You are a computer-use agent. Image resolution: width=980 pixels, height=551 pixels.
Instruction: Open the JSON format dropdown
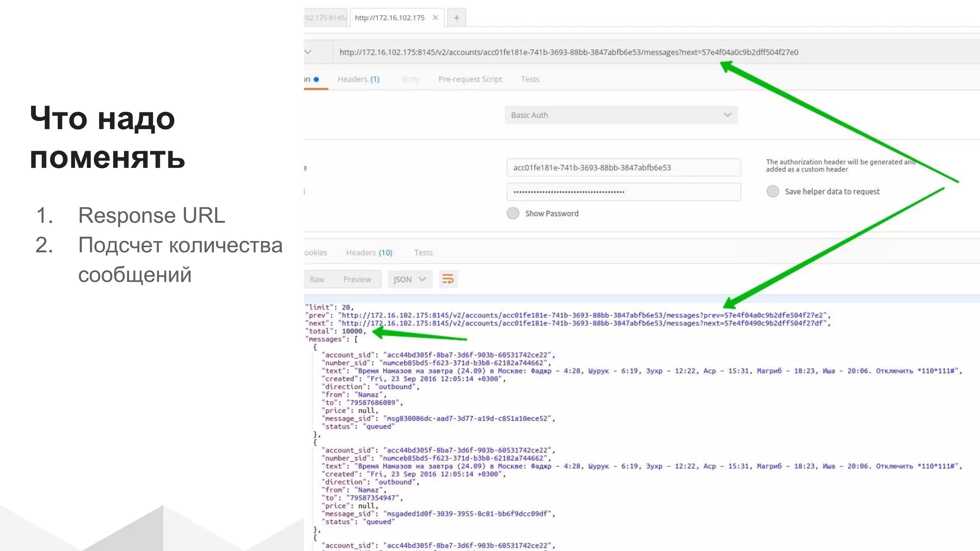click(x=409, y=279)
